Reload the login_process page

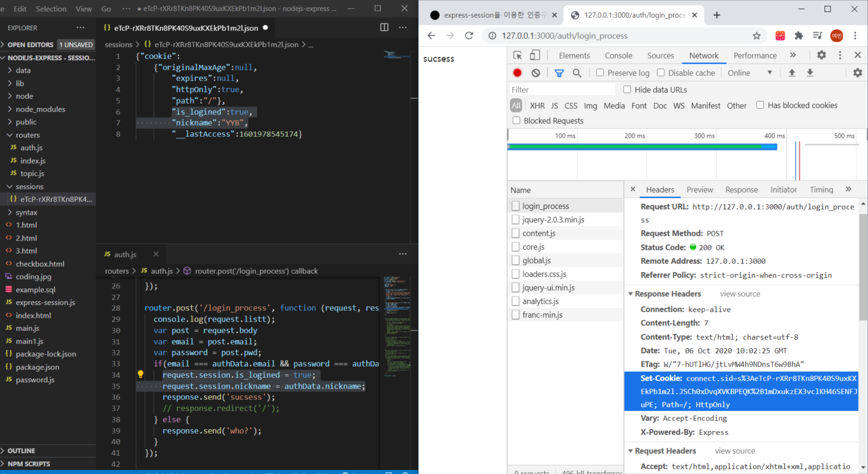coord(469,36)
